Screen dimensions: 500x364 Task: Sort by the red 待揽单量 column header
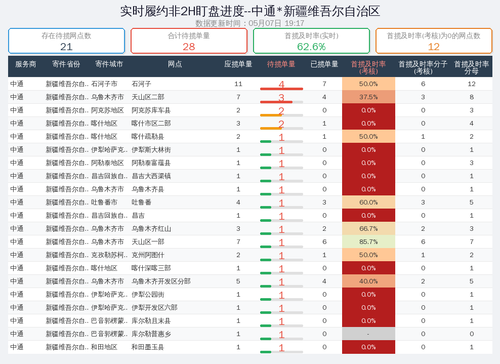[x=281, y=64]
